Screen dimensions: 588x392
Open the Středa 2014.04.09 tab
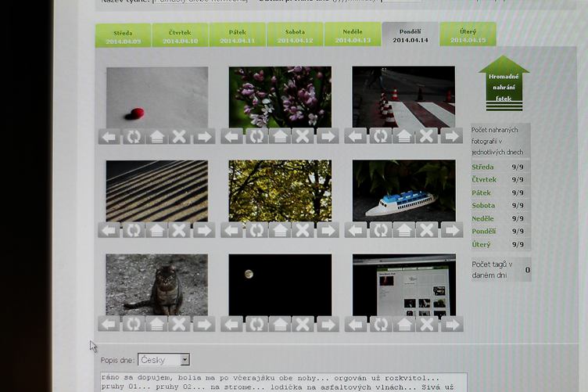pos(124,36)
